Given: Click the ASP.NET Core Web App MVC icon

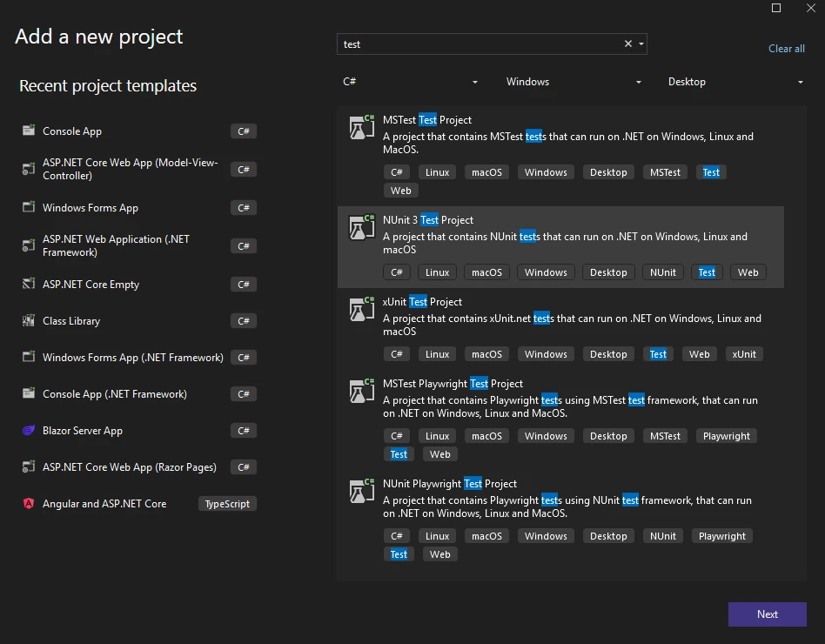Looking at the screenshot, I should (29, 169).
